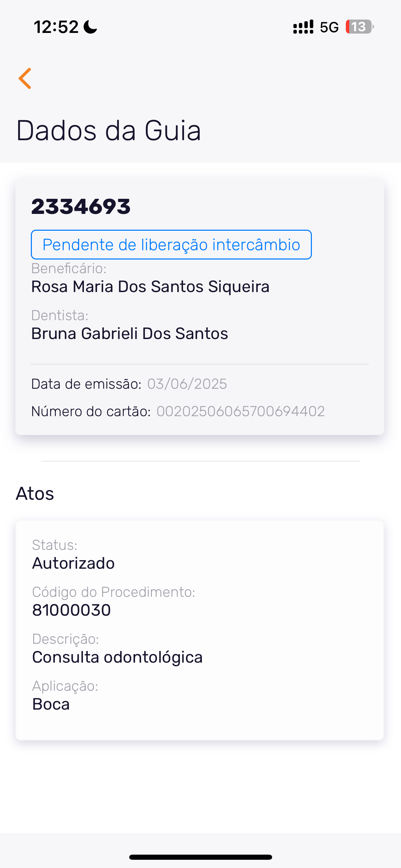
Task: Click the "Atos" section heading
Action: 35,494
